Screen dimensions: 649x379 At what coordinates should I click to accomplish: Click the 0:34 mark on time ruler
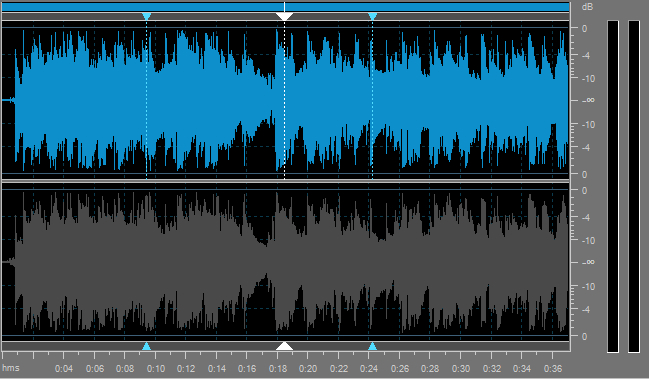(x=522, y=368)
